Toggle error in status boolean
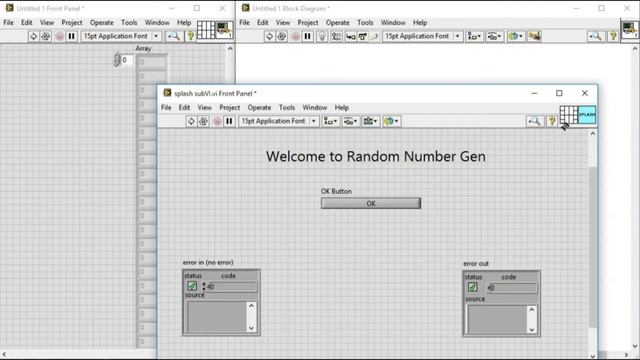The image size is (640, 360). (x=192, y=286)
